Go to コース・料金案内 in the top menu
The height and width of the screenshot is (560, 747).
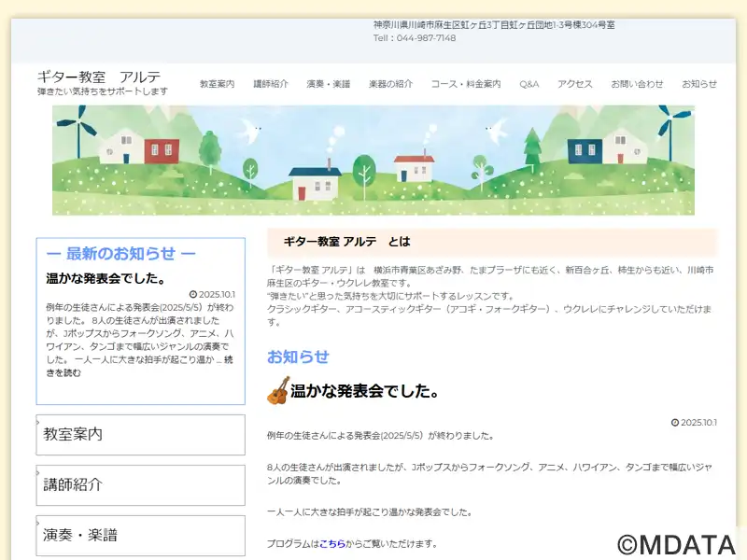(x=466, y=84)
